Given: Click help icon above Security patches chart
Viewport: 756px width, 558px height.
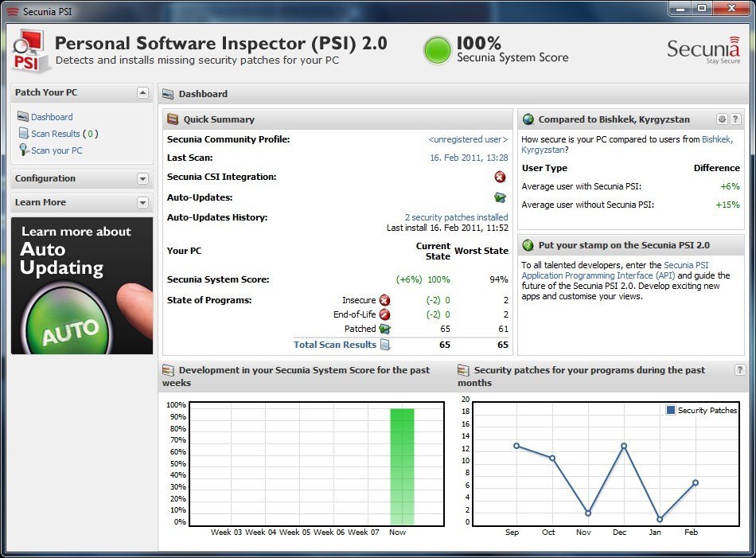Looking at the screenshot, I should click(x=740, y=370).
